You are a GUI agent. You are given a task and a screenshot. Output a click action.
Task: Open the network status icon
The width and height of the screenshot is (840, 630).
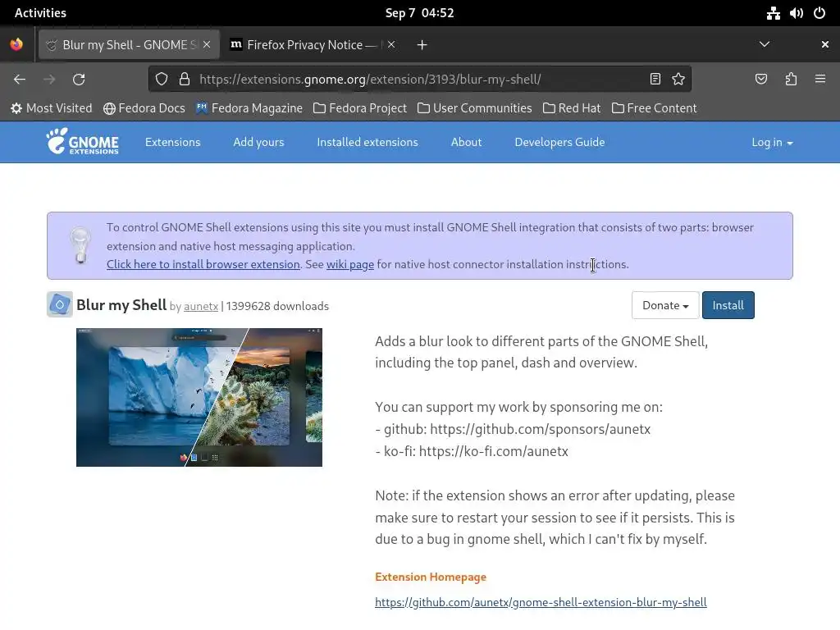pyautogui.click(x=773, y=13)
